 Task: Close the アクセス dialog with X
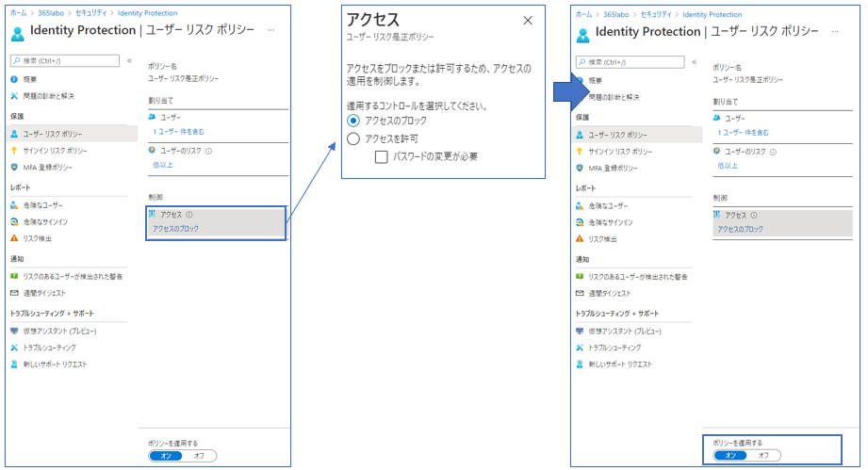tap(528, 21)
